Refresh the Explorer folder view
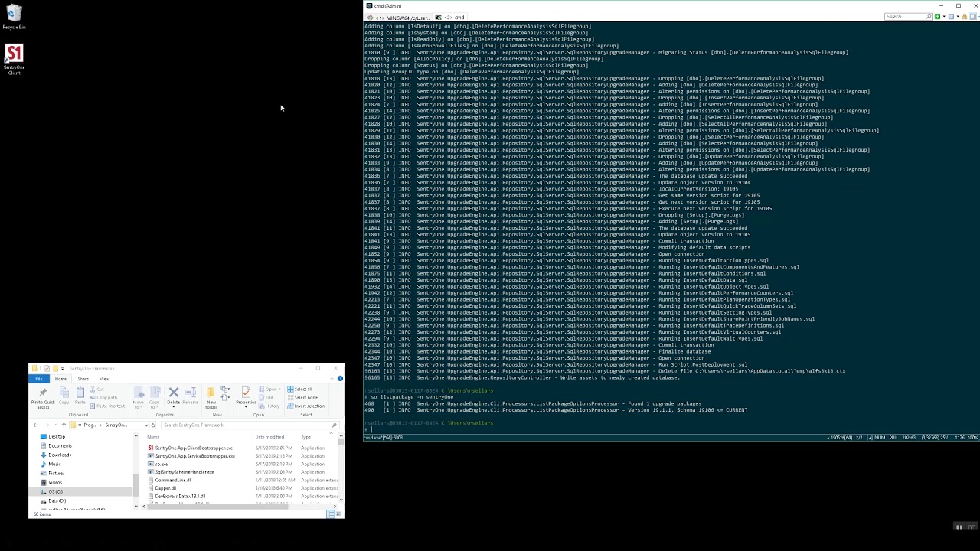This screenshot has height=551, width=980. click(x=153, y=425)
